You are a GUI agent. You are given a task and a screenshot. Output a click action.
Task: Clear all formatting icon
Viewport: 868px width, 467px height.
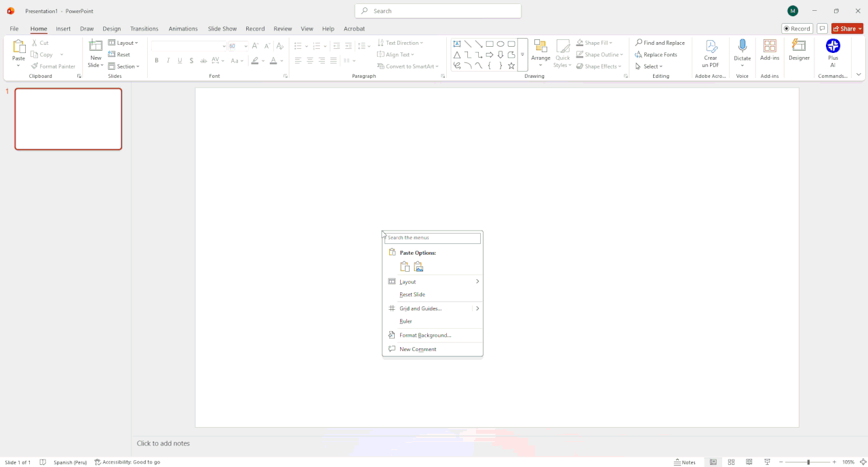(x=280, y=46)
